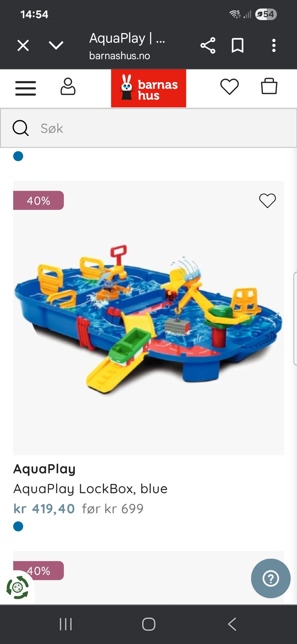Image resolution: width=297 pixels, height=644 pixels.
Task: Open the shopping bag cart
Action: click(269, 86)
